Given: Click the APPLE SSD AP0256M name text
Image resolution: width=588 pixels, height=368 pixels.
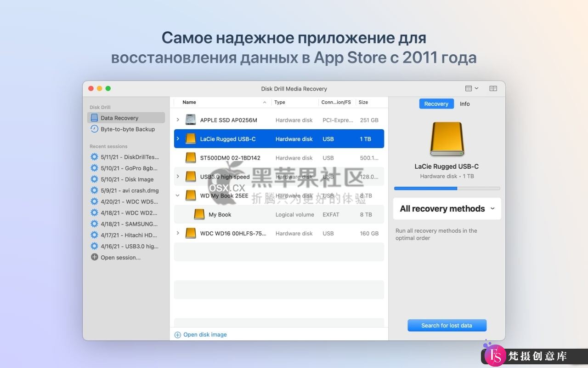Looking at the screenshot, I should pos(229,120).
